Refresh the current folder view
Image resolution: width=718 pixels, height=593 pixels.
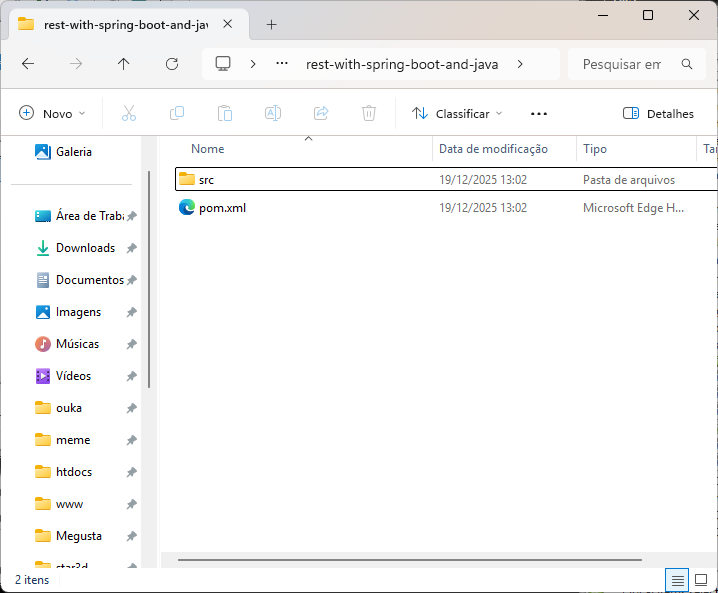[x=172, y=64]
